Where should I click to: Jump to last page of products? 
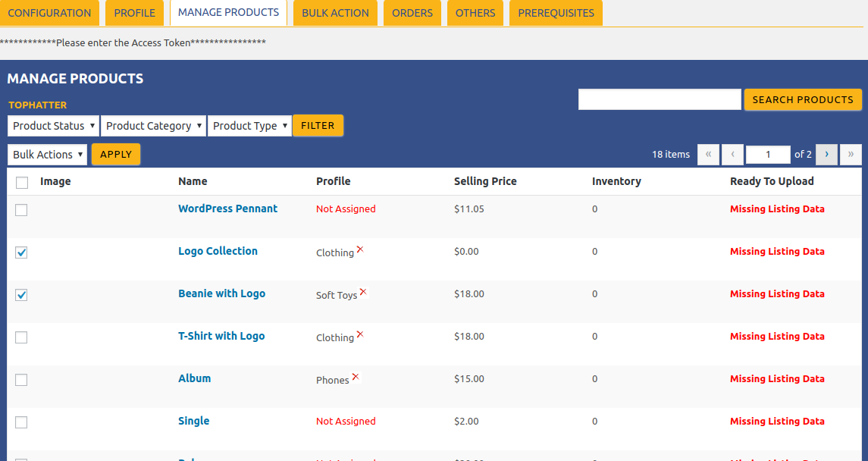click(851, 154)
